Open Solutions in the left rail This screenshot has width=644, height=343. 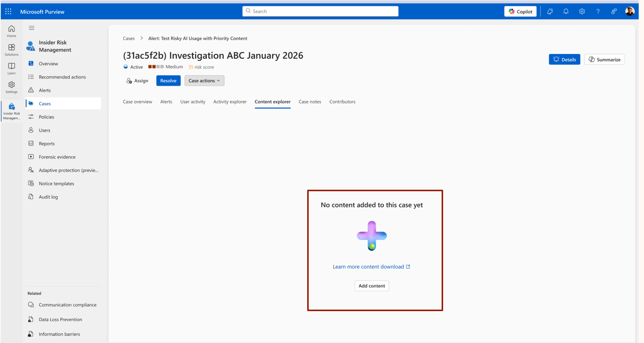(12, 50)
